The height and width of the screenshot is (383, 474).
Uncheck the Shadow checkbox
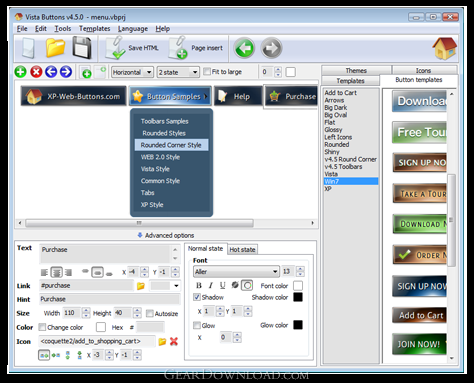click(197, 297)
